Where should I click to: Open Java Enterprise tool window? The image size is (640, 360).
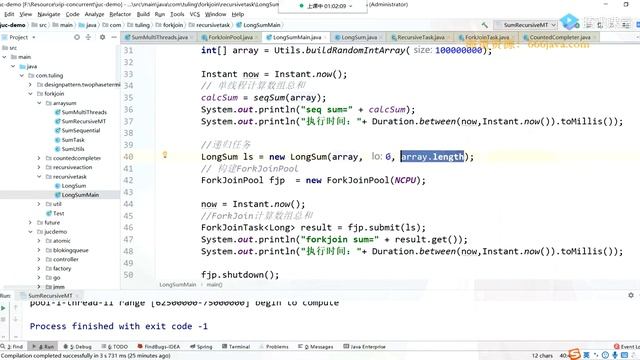coord(364,347)
